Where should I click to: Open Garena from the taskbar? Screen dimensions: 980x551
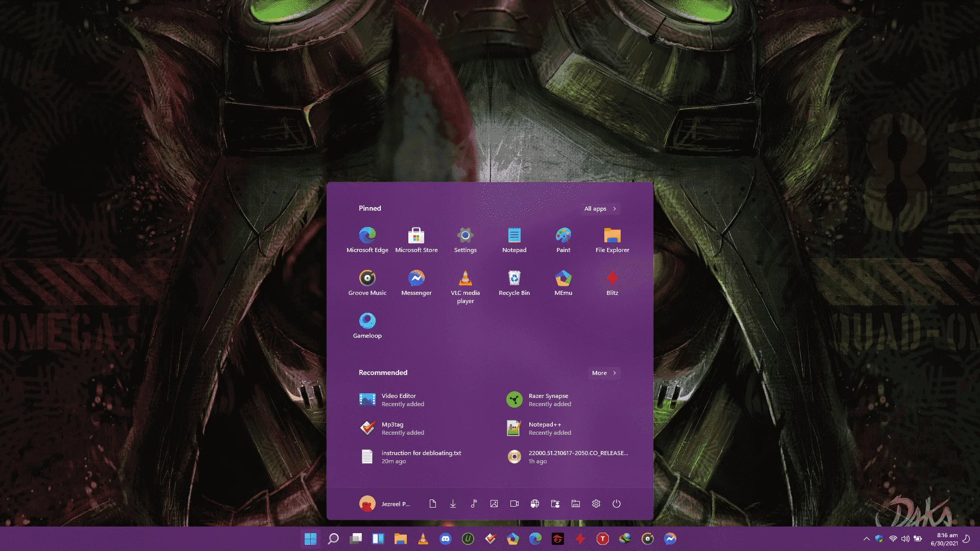(x=558, y=539)
